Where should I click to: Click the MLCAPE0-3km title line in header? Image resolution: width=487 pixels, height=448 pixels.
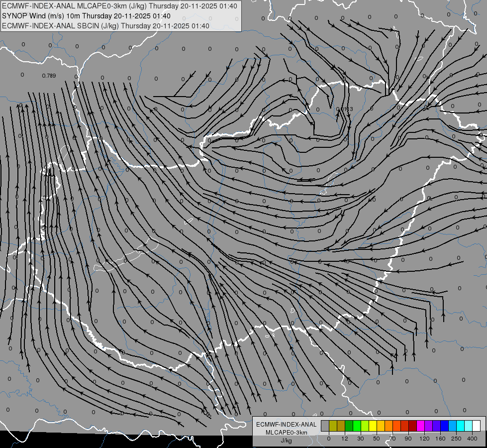click(x=119, y=6)
